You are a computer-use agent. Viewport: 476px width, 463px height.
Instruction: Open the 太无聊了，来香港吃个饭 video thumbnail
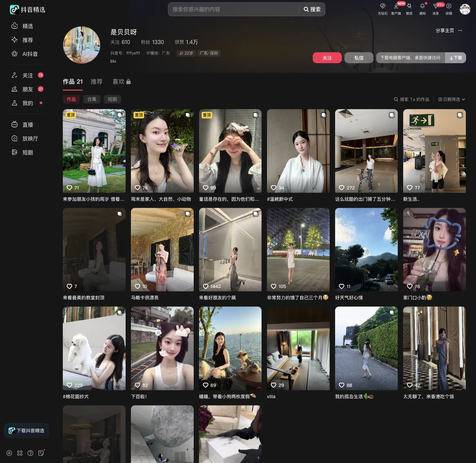(435, 349)
